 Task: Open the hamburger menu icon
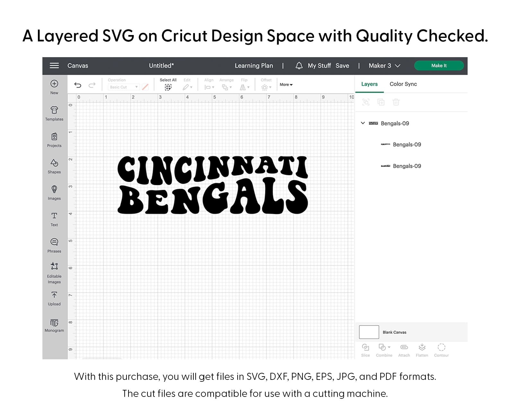(x=54, y=66)
